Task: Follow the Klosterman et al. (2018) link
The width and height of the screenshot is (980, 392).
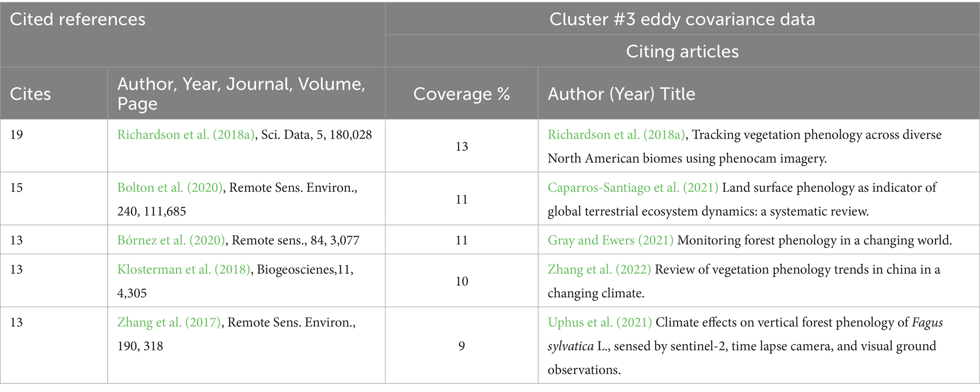Action: click(183, 270)
